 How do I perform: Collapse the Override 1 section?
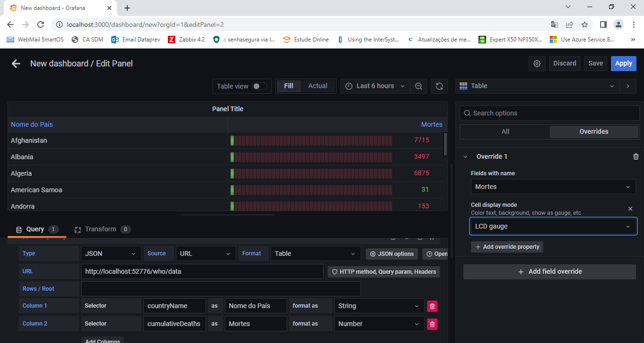click(466, 157)
